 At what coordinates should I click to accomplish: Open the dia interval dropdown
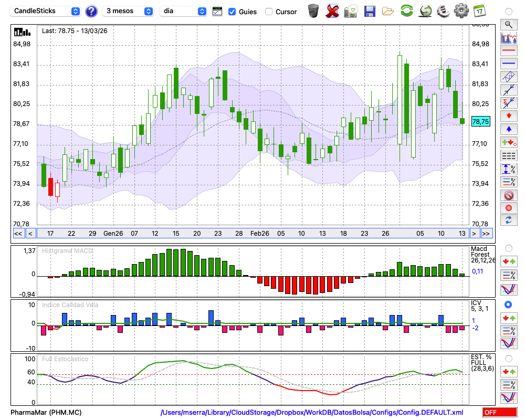tap(183, 11)
